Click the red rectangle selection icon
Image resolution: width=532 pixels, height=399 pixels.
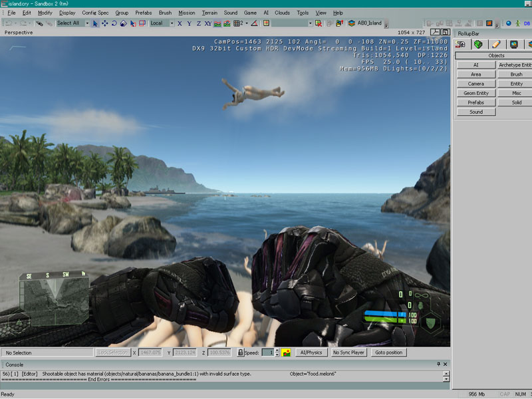[142, 23]
